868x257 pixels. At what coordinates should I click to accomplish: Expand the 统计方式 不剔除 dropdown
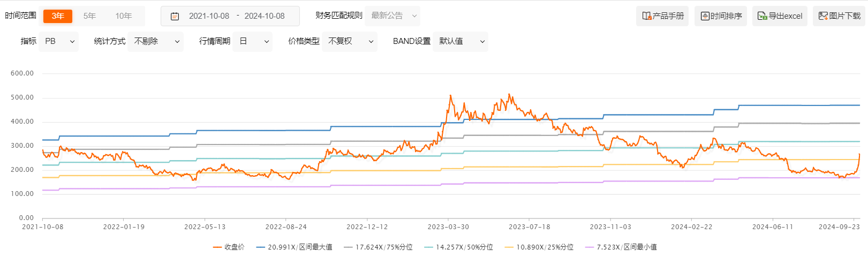point(157,41)
